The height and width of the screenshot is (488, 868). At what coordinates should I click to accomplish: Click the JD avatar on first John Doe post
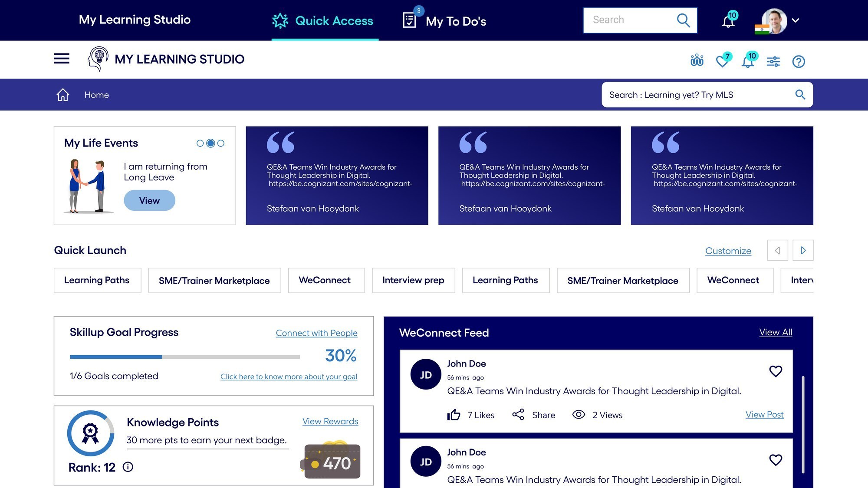[x=426, y=374]
